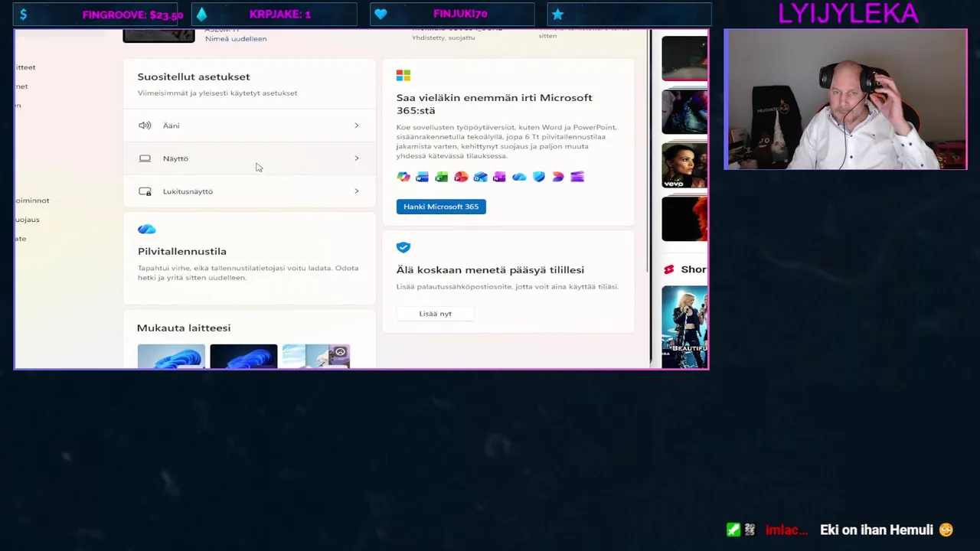Click the Outlook app icon
The image size is (980, 551).
[480, 177]
